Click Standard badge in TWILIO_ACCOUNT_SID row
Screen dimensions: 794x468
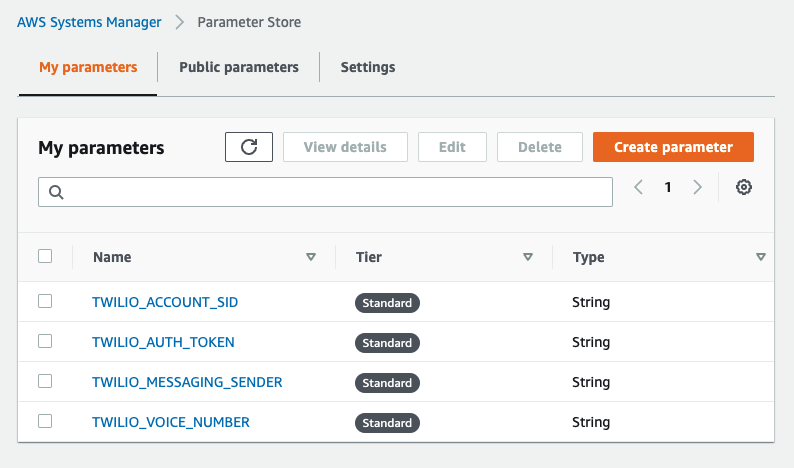tap(387, 303)
